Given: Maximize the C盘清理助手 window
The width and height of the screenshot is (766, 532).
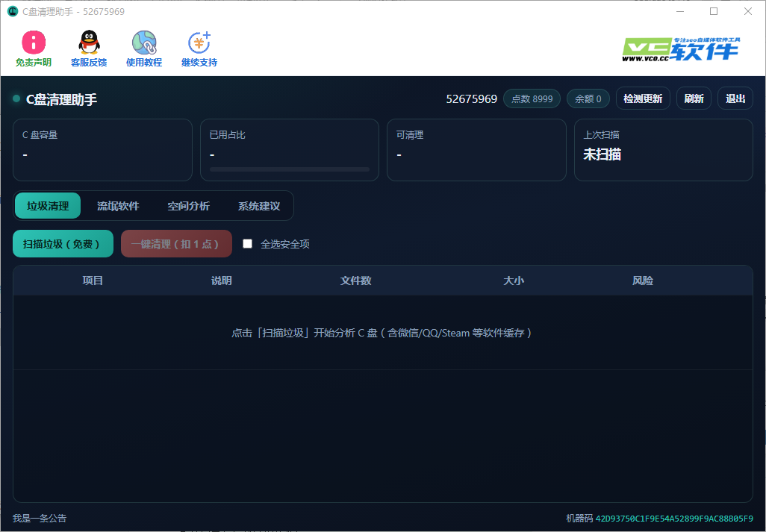Looking at the screenshot, I should pyautogui.click(x=714, y=11).
